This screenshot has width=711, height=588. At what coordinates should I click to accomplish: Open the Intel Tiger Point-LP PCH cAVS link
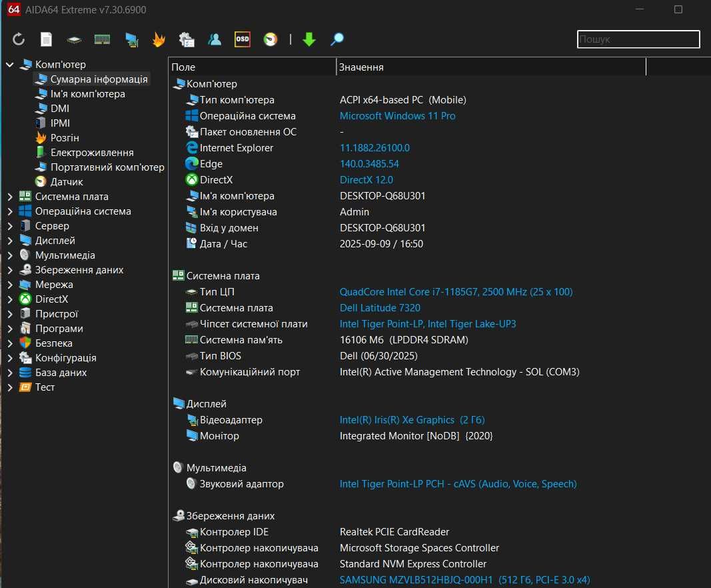458,483
